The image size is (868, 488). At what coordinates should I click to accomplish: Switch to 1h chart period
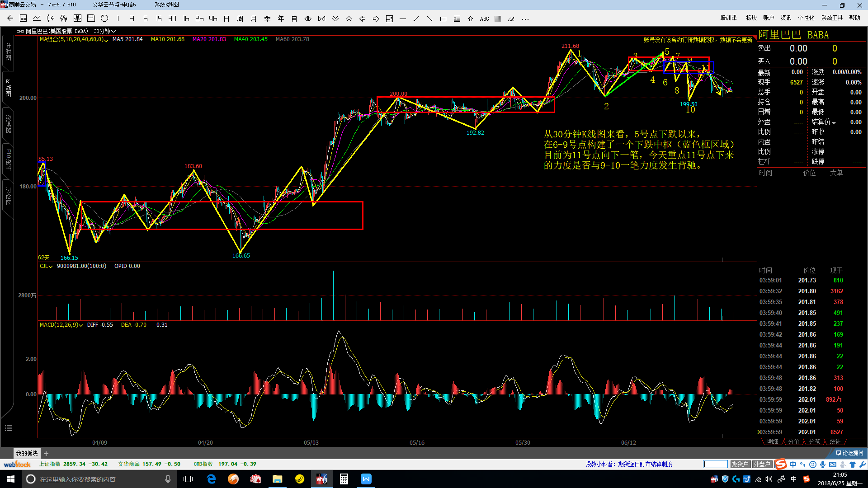186,19
